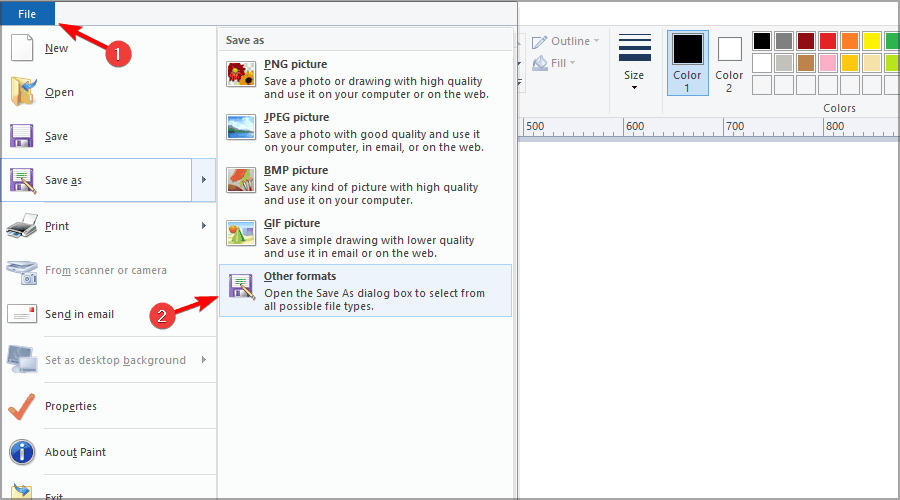
Task: Pick the red color swatch
Action: coord(827,41)
